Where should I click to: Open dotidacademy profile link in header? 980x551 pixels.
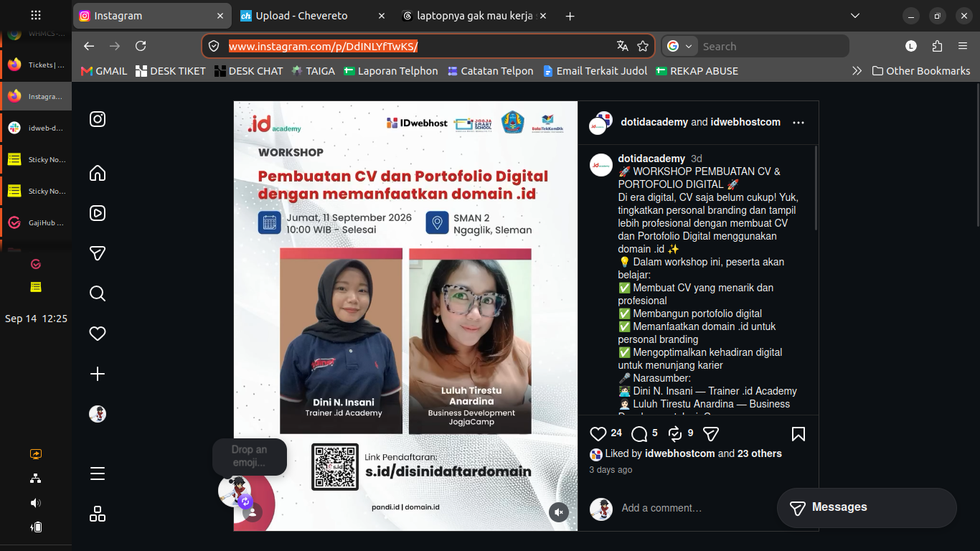pos(654,122)
